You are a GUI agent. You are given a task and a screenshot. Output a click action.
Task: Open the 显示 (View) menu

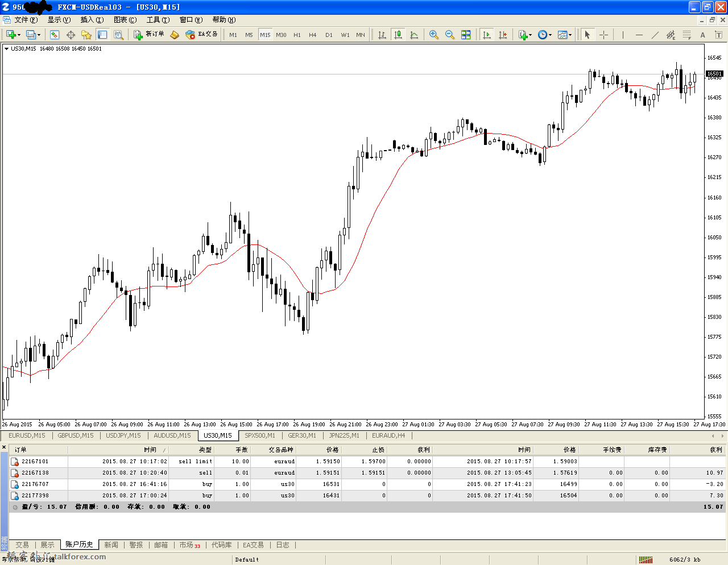tap(59, 20)
